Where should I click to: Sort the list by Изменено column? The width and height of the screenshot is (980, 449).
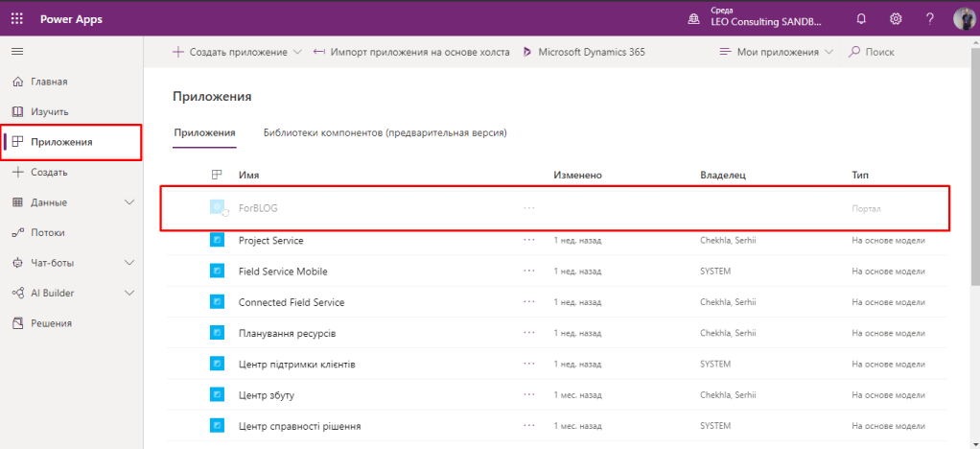pyautogui.click(x=577, y=176)
